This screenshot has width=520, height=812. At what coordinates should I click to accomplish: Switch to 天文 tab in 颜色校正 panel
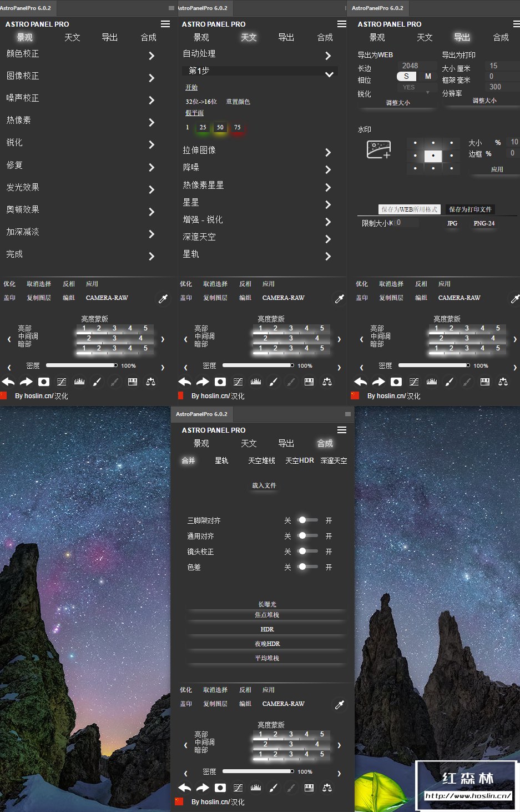tap(72, 37)
